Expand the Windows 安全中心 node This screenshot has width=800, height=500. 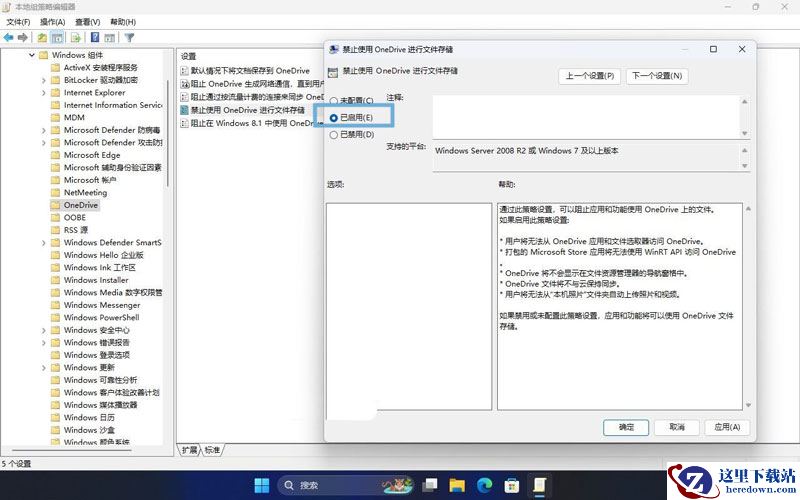click(x=44, y=330)
